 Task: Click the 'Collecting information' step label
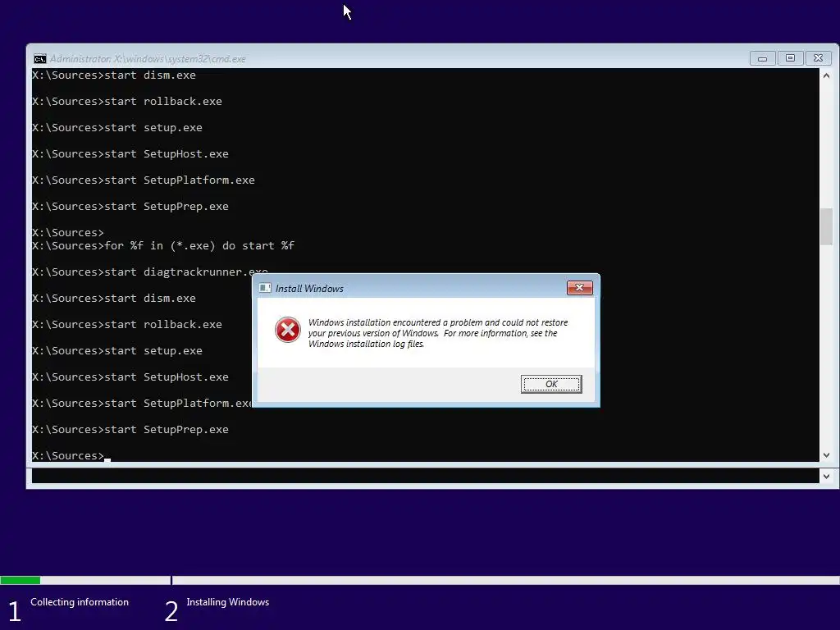[80, 602]
